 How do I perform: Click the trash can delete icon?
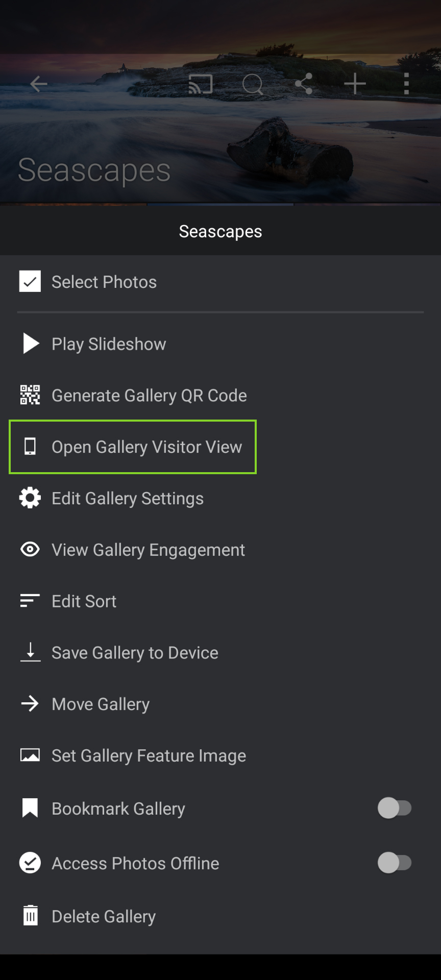pos(31,916)
